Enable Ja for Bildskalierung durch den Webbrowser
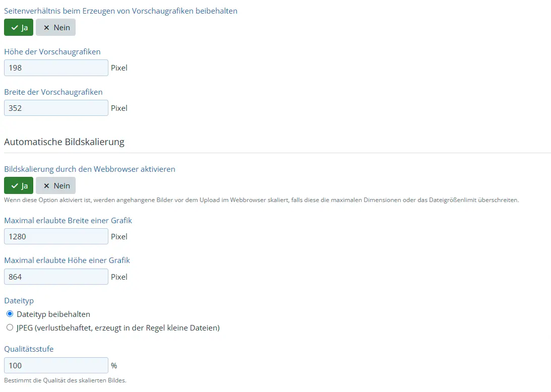The height and width of the screenshot is (392, 551). click(x=19, y=185)
